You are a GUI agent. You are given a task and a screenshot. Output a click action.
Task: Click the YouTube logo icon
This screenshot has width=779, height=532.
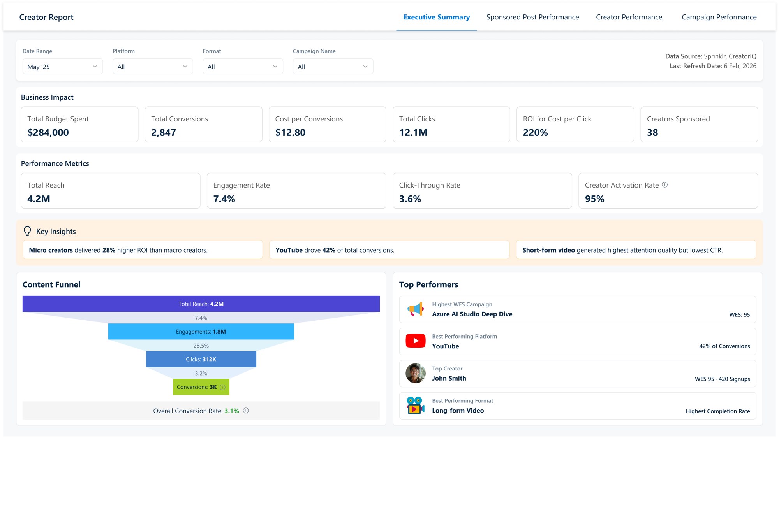[415, 341]
